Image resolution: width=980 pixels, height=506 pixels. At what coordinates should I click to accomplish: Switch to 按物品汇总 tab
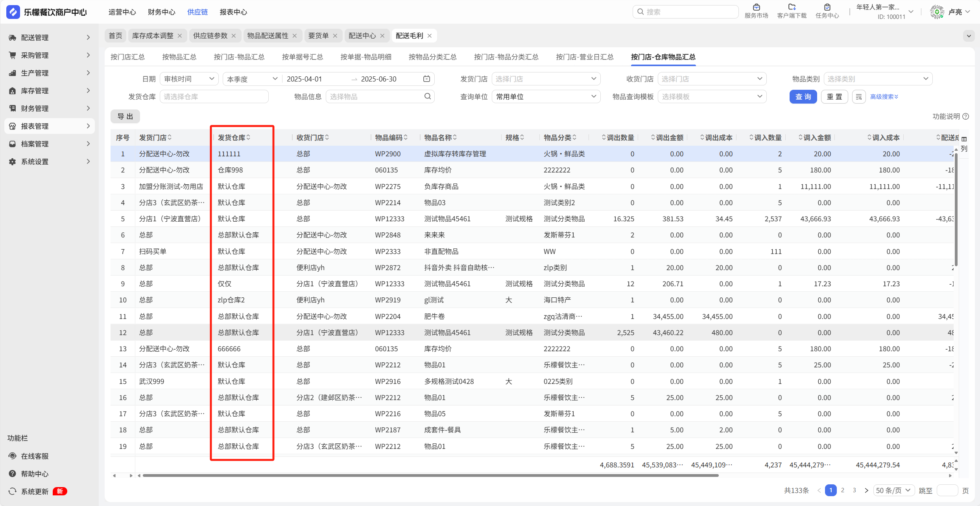(179, 57)
